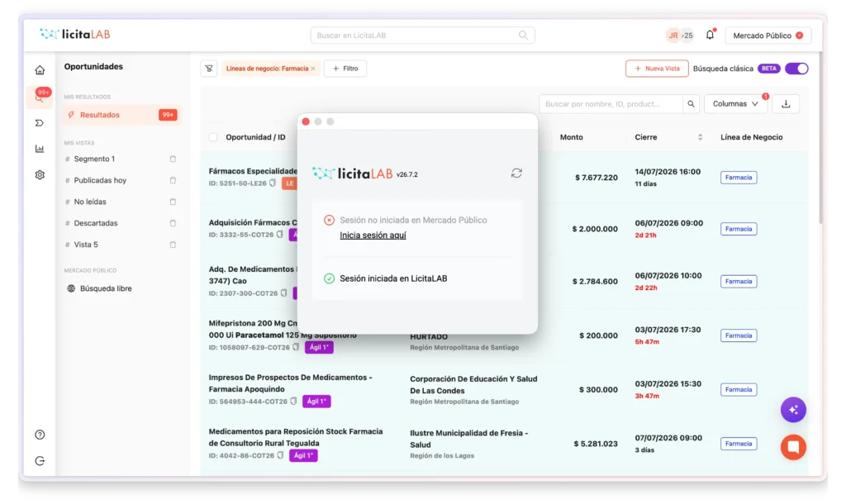
Task: Toggle the Búsqueda clásica switch
Action: click(796, 69)
